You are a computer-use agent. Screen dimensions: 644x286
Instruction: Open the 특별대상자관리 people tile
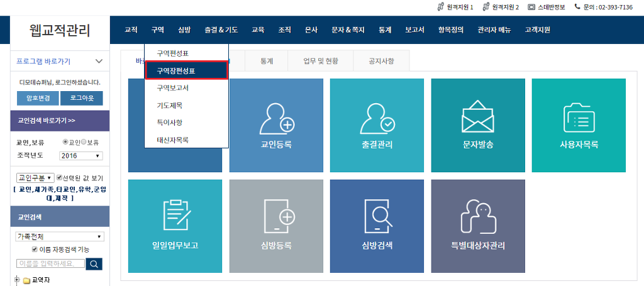point(478,226)
